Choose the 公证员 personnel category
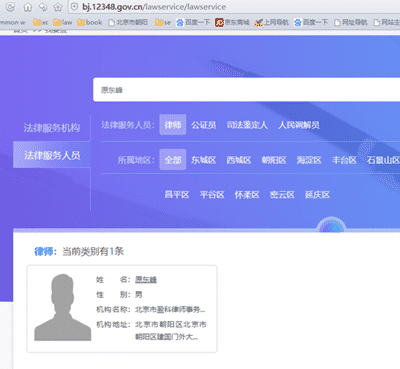The height and width of the screenshot is (369, 400). point(204,125)
